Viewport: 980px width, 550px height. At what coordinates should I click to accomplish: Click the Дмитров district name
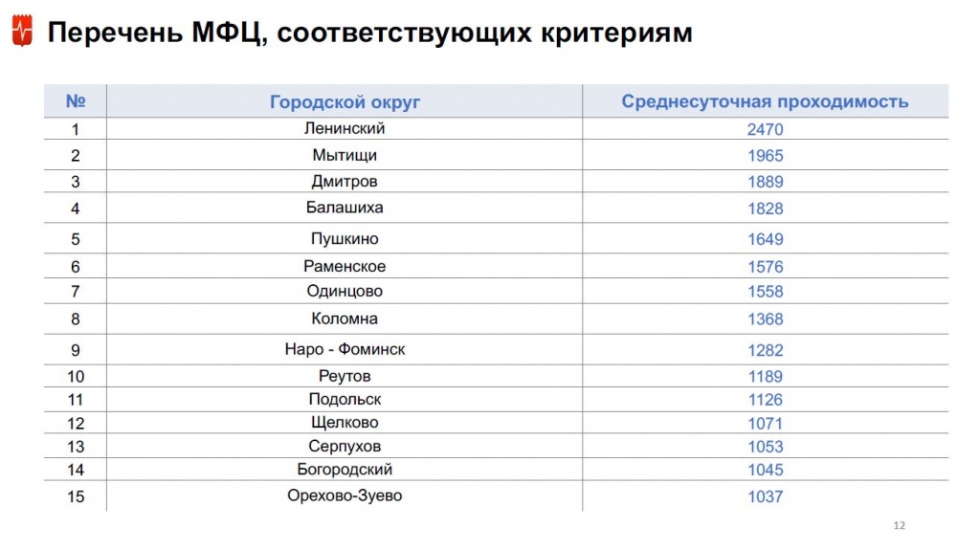point(345,181)
